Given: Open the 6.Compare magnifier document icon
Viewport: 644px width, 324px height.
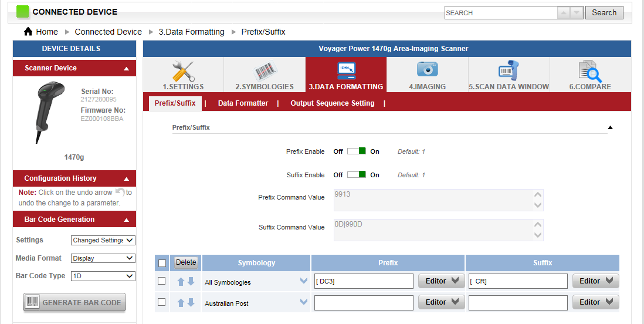Looking at the screenshot, I should pyautogui.click(x=590, y=75).
